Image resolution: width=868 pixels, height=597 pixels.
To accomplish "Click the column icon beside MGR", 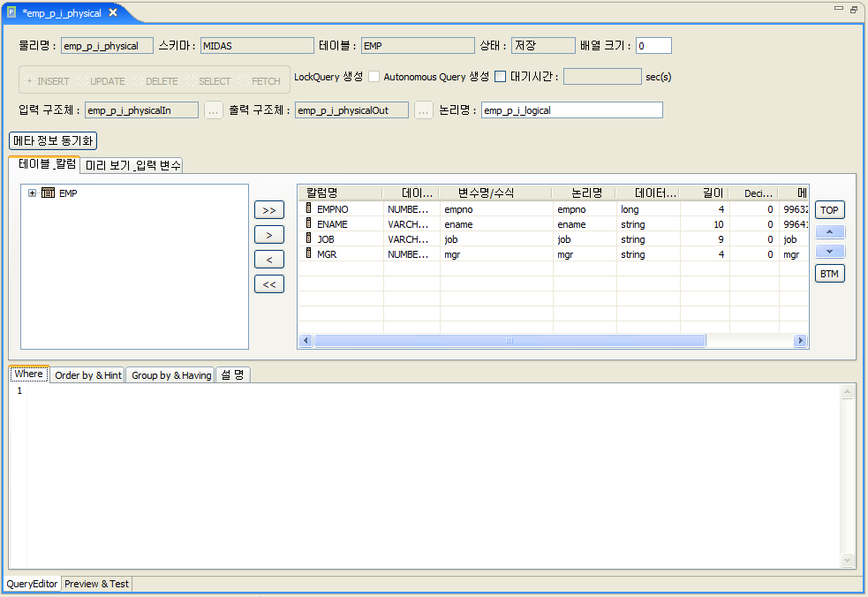I will [306, 254].
